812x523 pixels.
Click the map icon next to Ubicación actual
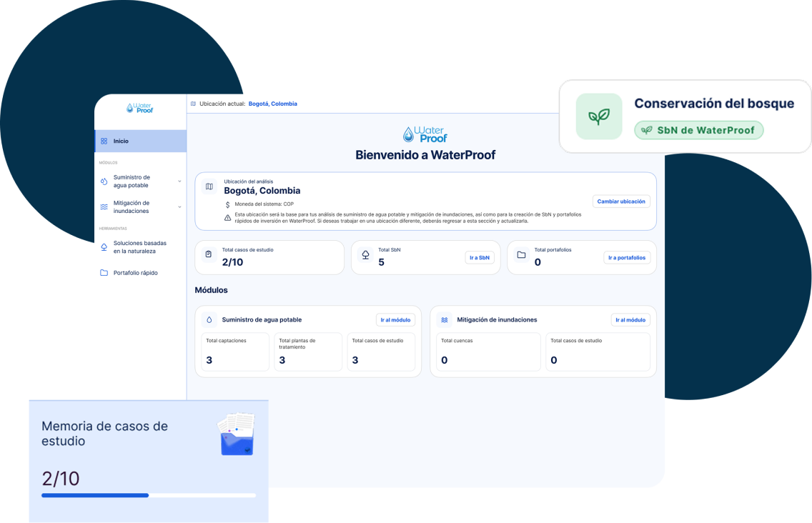[x=193, y=104]
